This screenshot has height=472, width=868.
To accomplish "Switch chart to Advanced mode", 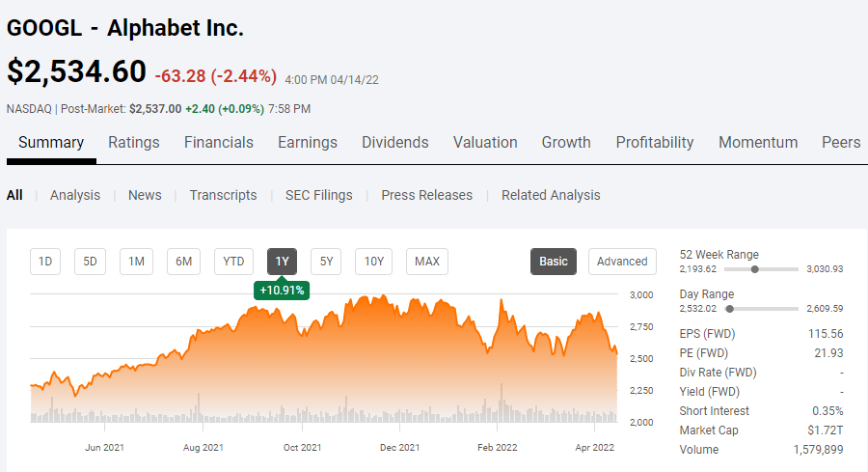I will [x=622, y=262].
